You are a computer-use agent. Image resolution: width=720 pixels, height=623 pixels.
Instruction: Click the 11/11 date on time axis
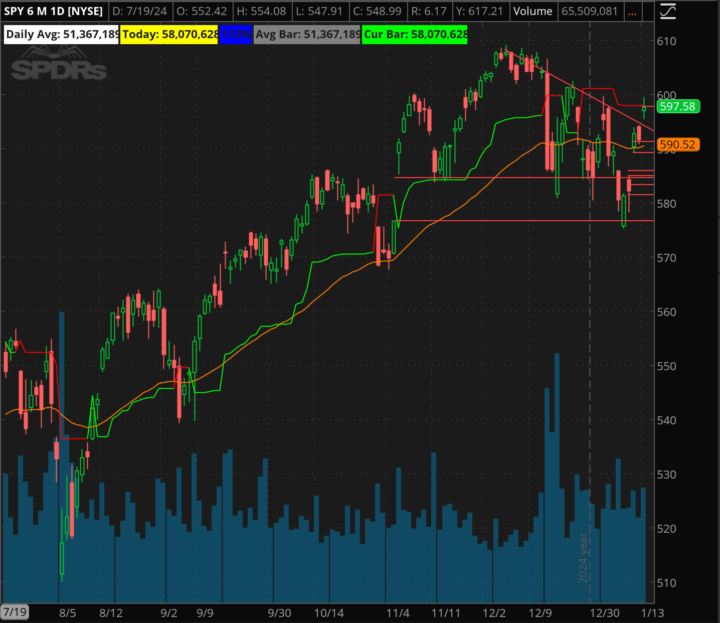(446, 613)
